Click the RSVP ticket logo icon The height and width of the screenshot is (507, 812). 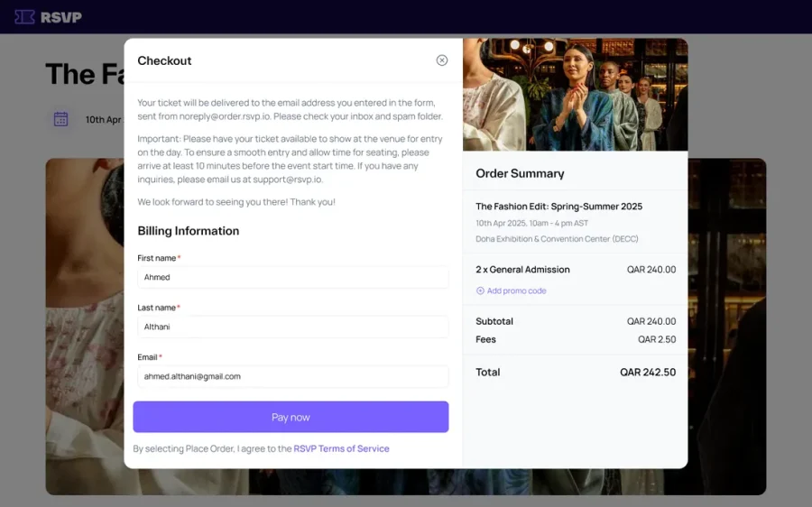[x=24, y=17]
